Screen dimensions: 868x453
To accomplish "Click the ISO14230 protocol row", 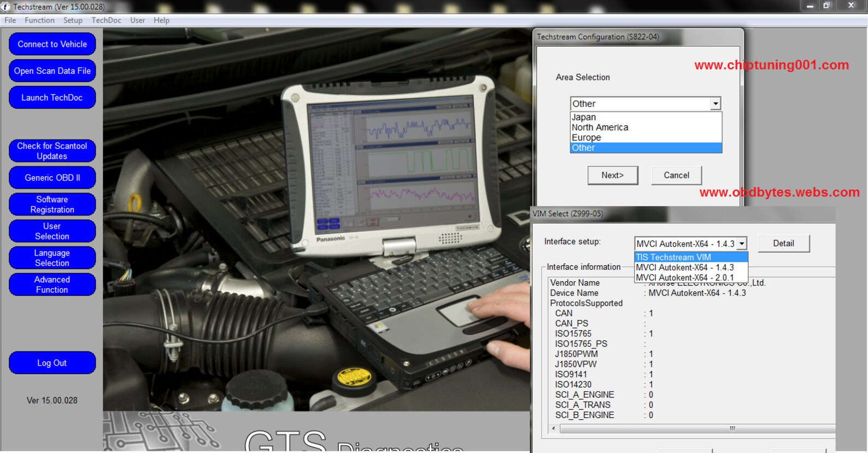I will click(604, 385).
